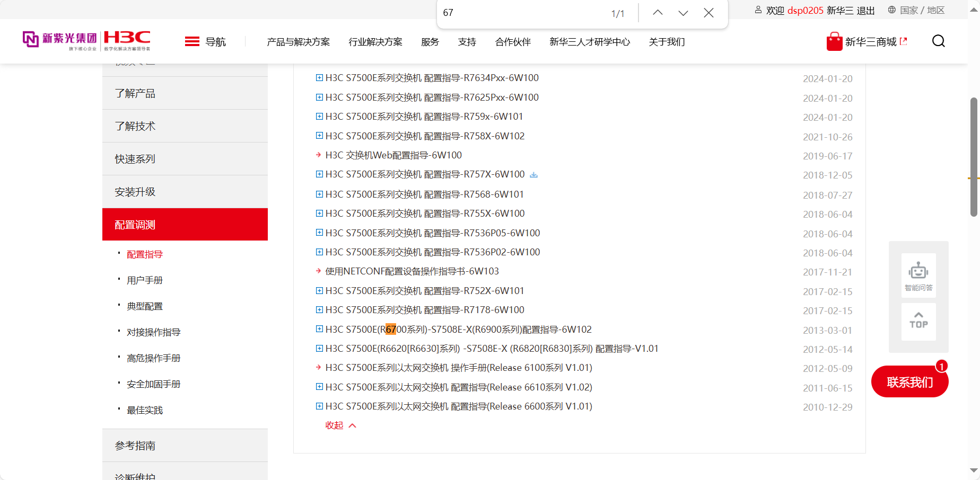The width and height of the screenshot is (980, 480).
Task: Open 对接操作指导 sidebar sub-item
Action: [x=154, y=332]
